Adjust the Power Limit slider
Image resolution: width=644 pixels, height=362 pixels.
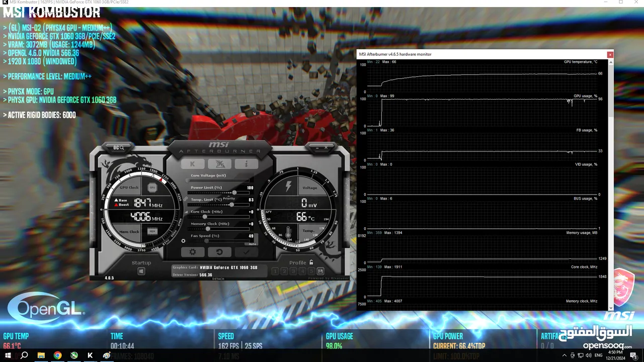click(x=218, y=193)
